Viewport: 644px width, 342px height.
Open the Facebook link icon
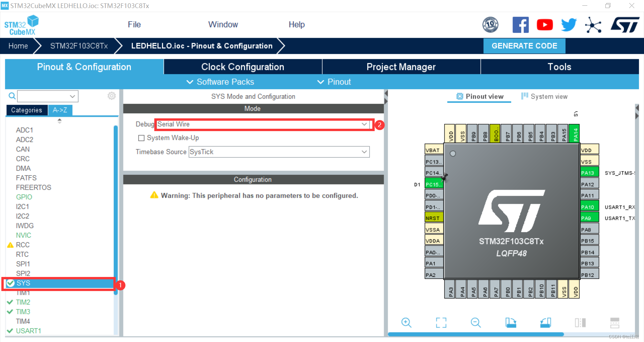coord(521,25)
